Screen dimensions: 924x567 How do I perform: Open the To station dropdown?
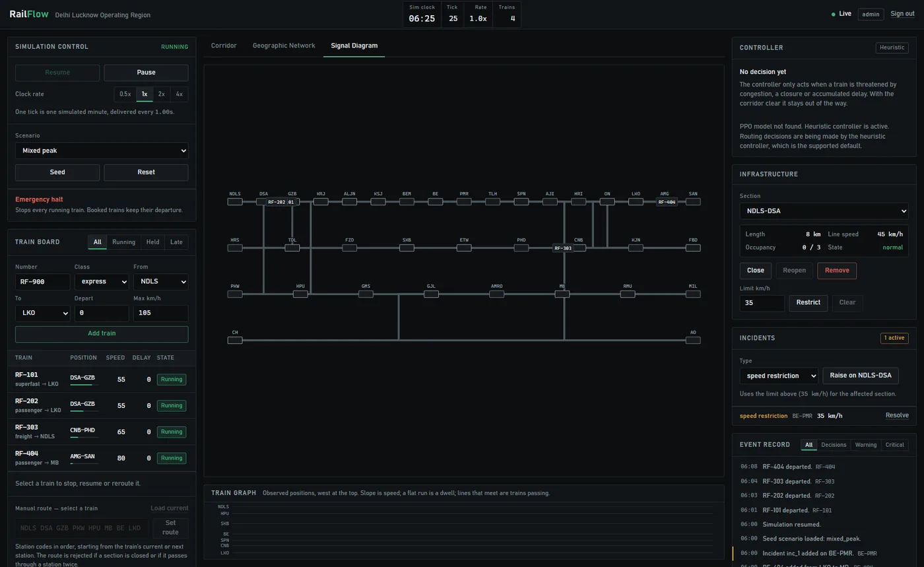click(x=42, y=314)
